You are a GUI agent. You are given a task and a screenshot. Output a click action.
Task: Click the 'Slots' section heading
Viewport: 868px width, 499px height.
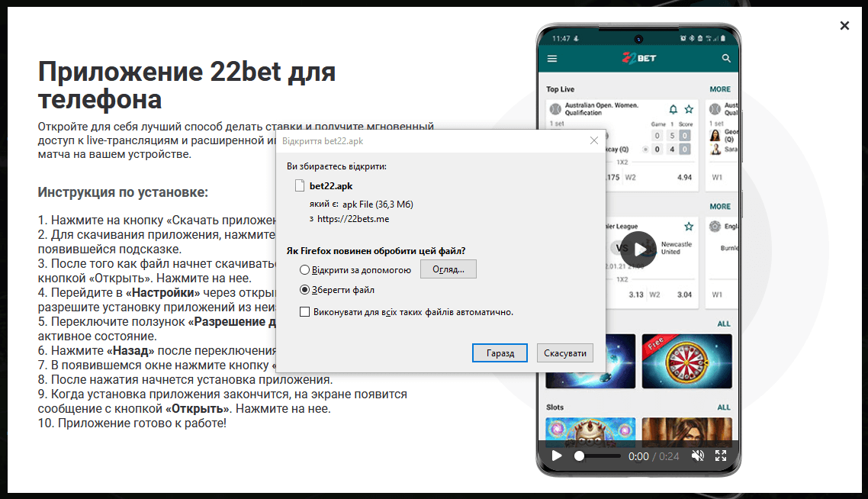555,407
